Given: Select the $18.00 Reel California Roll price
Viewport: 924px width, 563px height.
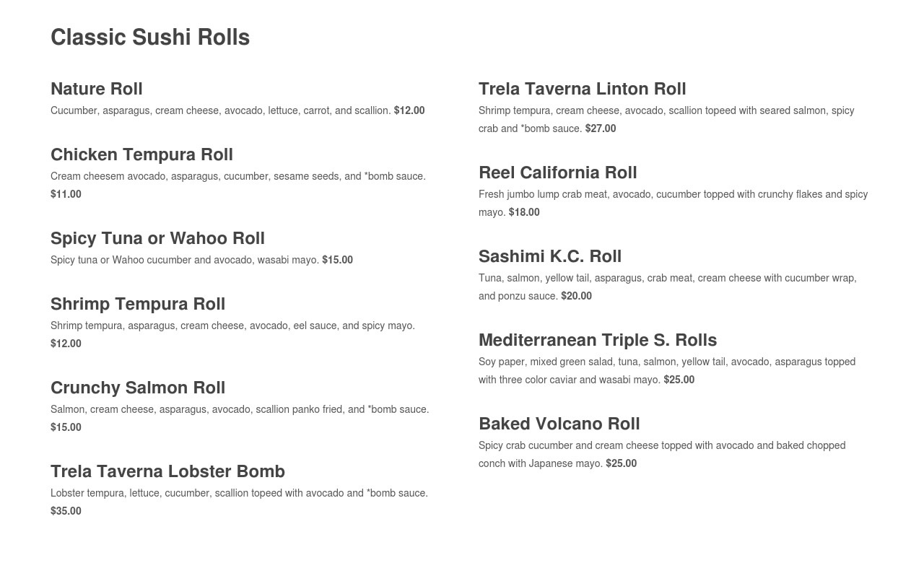Looking at the screenshot, I should [x=524, y=212].
